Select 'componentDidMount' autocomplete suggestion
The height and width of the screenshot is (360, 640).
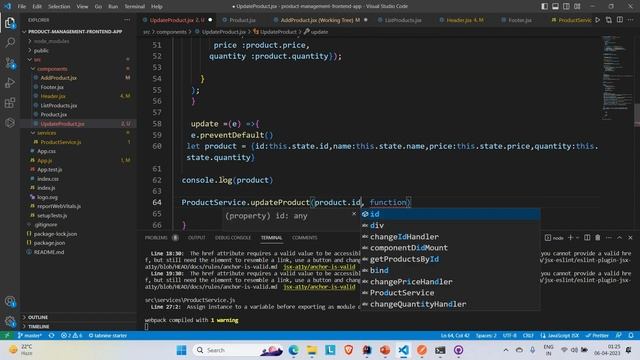(450, 248)
